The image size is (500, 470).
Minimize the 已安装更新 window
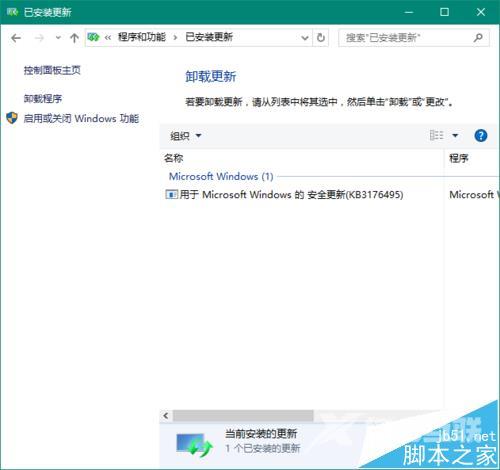tap(409, 12)
